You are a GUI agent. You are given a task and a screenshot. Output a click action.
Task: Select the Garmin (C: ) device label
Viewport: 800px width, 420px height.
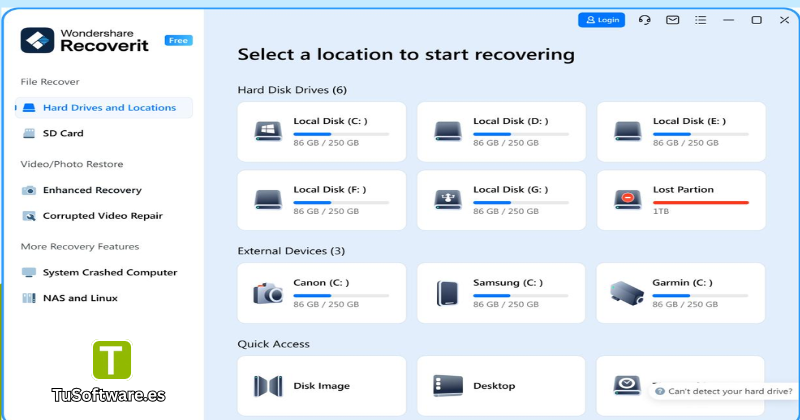pyautogui.click(x=682, y=282)
